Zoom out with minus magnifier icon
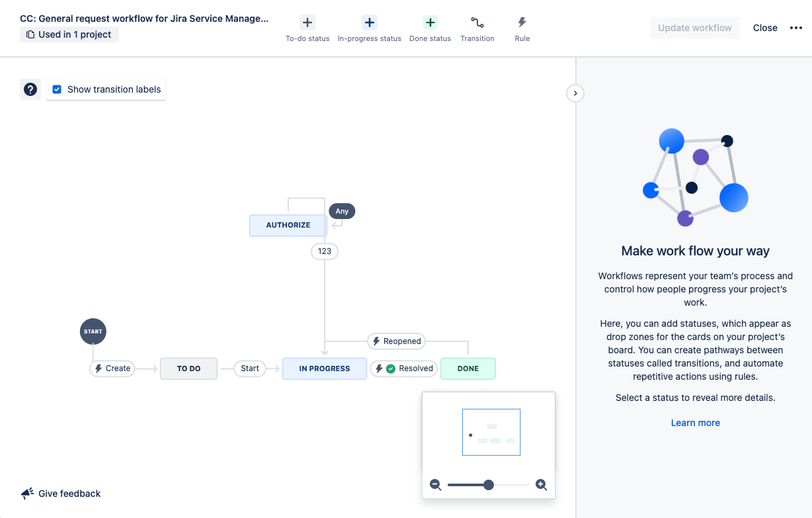Image resolution: width=812 pixels, height=518 pixels. click(436, 485)
